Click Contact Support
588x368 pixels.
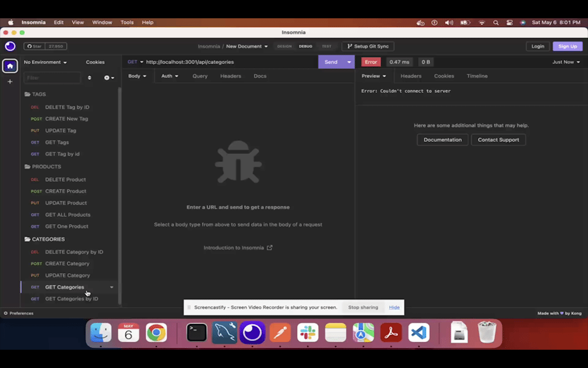pyautogui.click(x=498, y=140)
